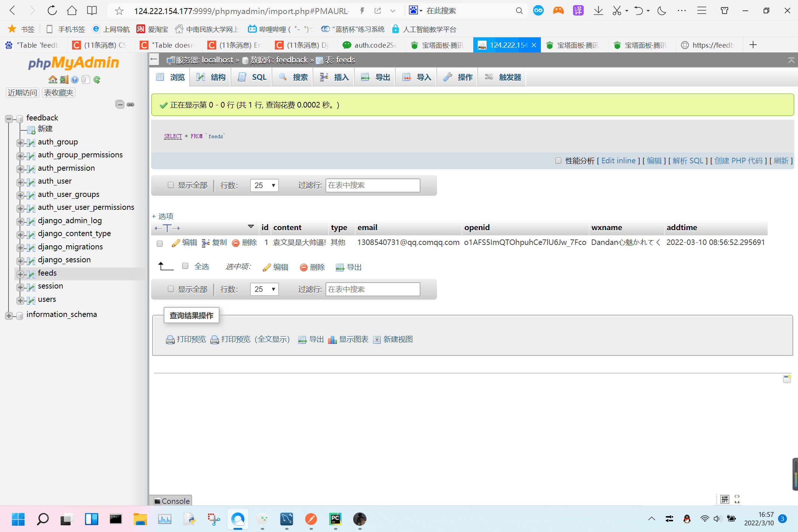798x532 pixels.
Task: Check the top show all checkbox
Action: pos(171,185)
